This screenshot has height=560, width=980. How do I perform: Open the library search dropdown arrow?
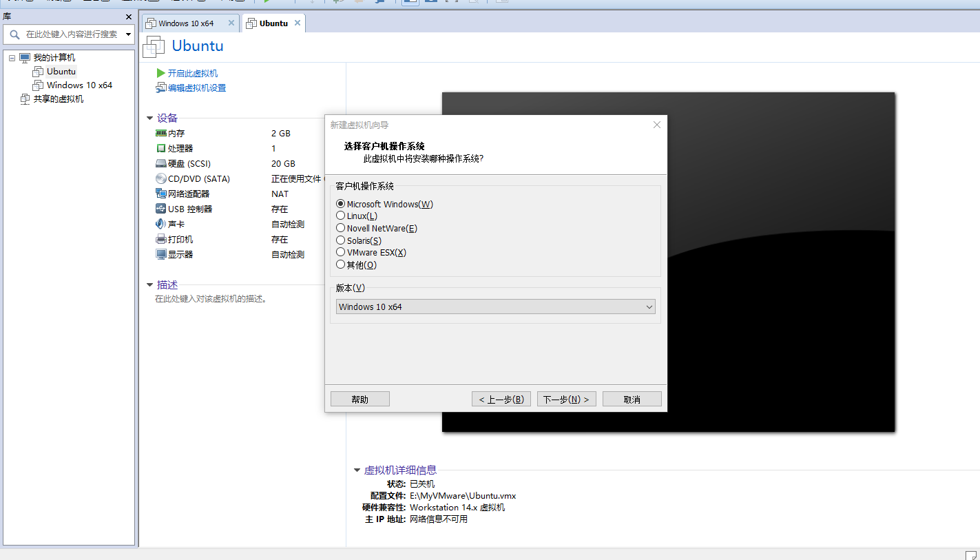click(128, 34)
